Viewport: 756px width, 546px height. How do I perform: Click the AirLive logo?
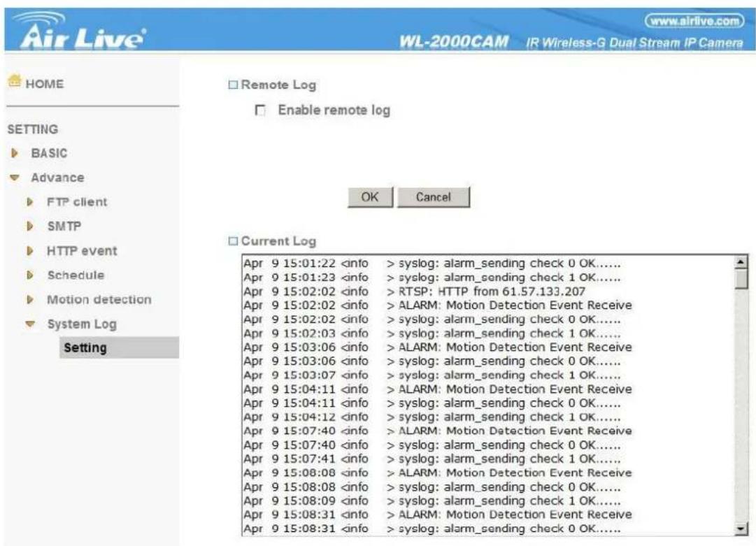click(79, 31)
